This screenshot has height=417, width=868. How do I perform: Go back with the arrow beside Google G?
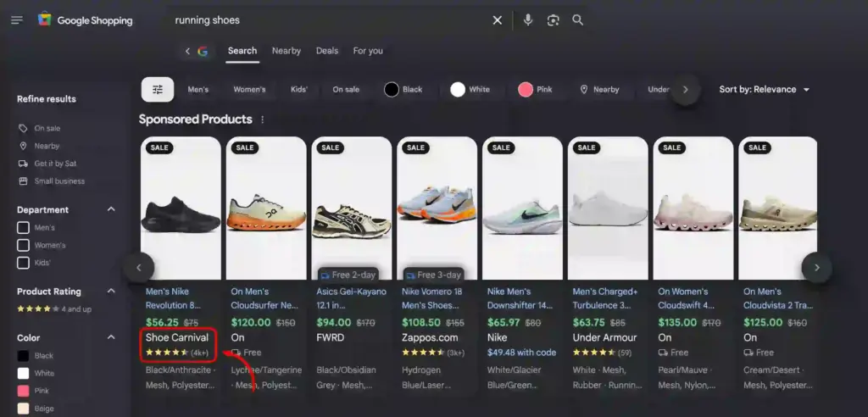tap(187, 51)
